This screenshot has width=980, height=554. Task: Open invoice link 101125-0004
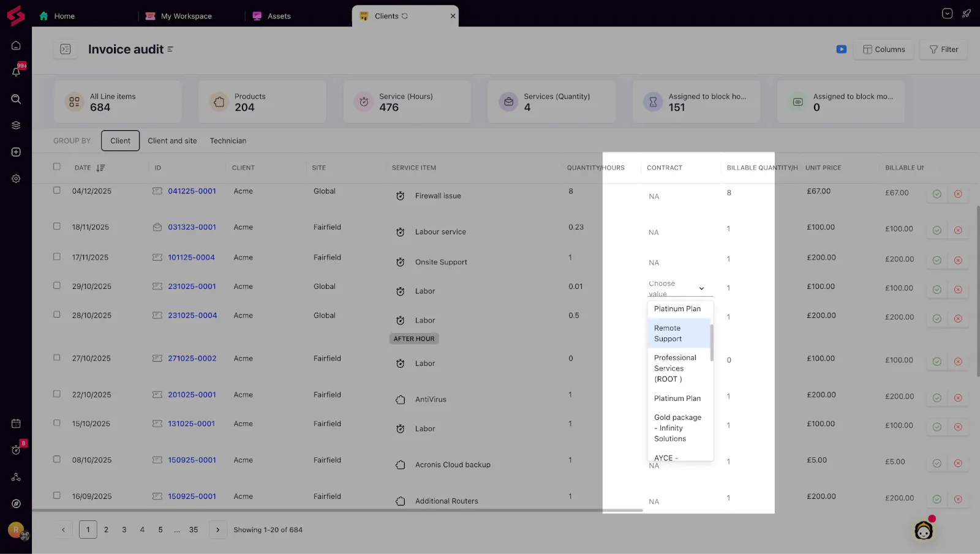(x=192, y=258)
